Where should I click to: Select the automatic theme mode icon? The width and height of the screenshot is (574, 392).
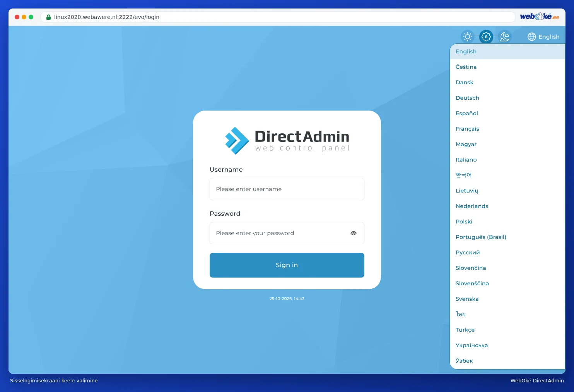pos(486,37)
